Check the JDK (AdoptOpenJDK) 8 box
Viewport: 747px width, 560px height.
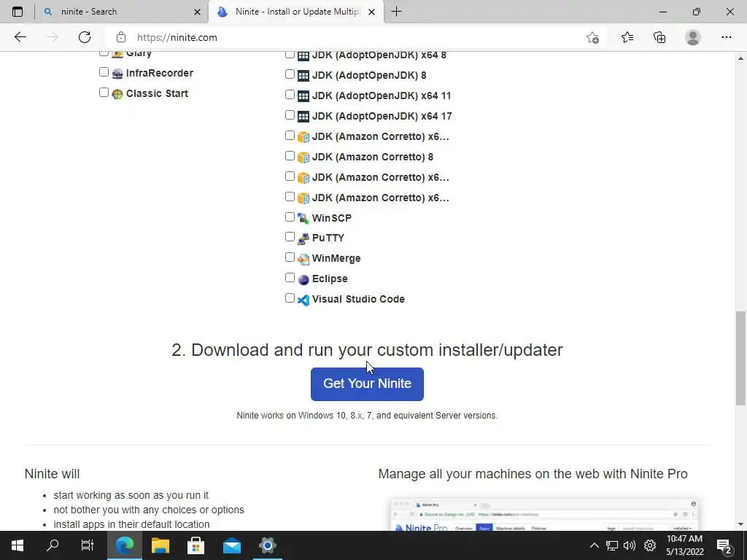[x=290, y=74]
